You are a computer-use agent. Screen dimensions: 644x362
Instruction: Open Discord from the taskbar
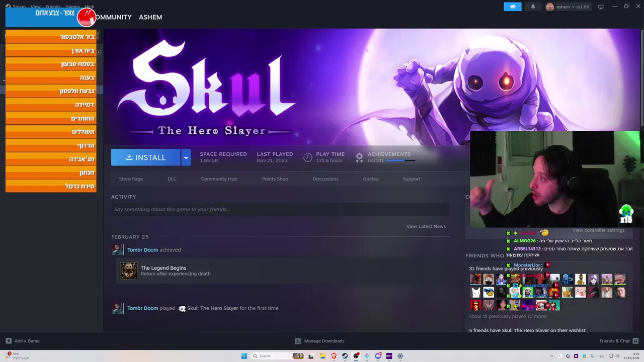(378, 356)
